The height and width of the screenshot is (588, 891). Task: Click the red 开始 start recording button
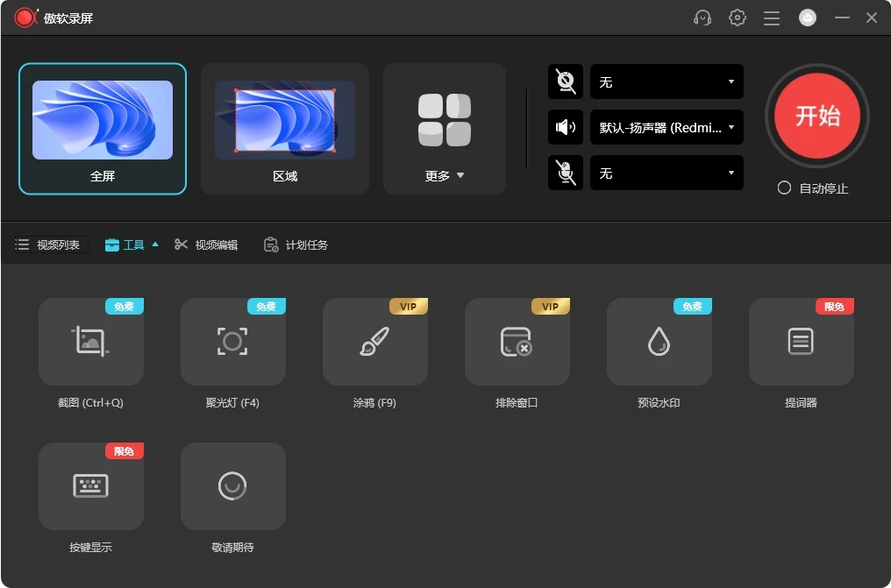pos(817,116)
